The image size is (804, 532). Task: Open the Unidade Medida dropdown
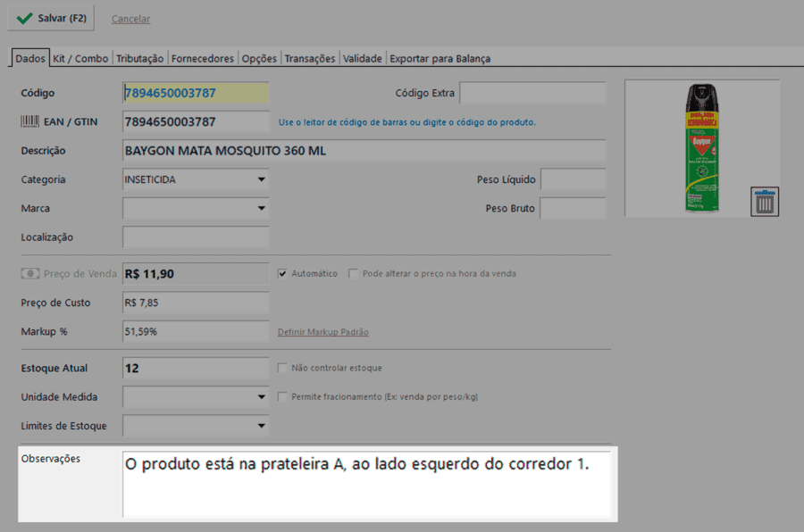coord(196,396)
